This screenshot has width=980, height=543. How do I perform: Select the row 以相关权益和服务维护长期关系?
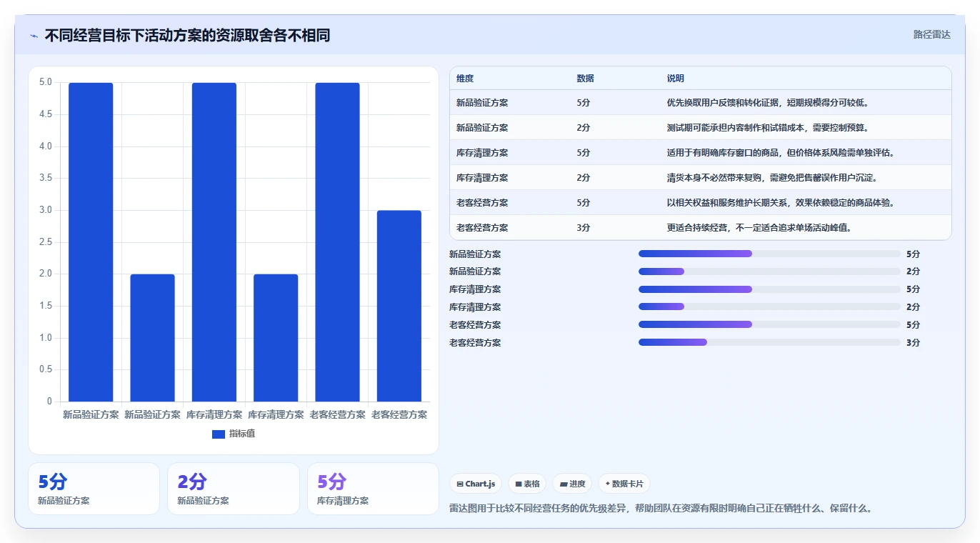[701, 203]
